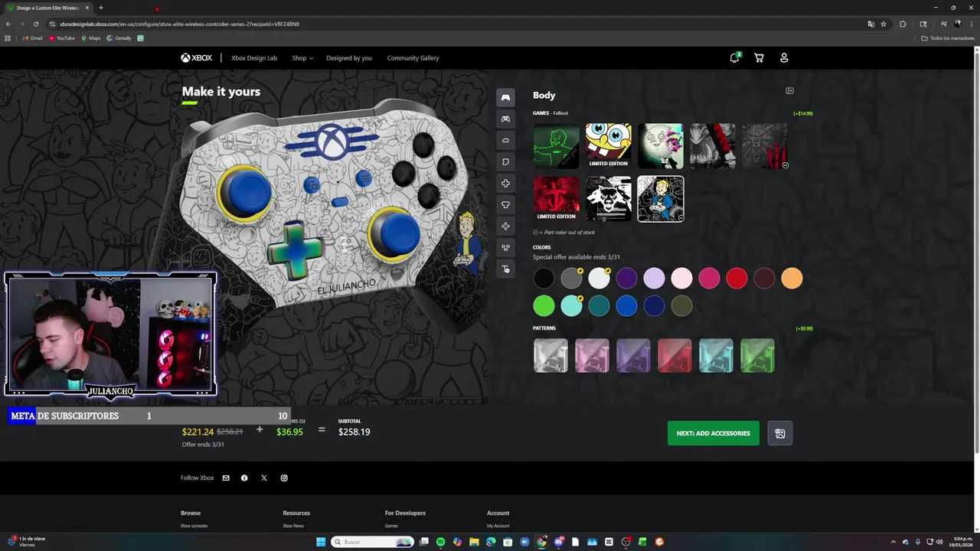Open Maps bookmark
The width and height of the screenshot is (980, 551).
click(90, 38)
